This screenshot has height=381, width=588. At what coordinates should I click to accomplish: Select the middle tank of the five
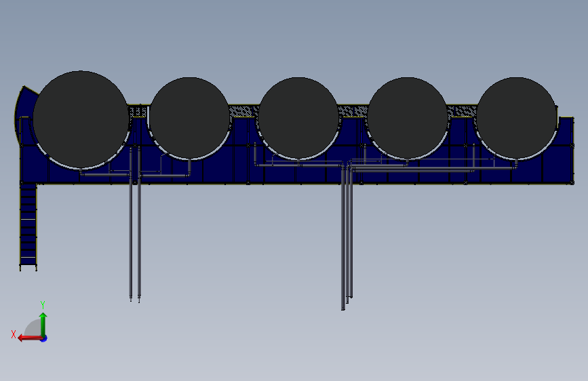click(298, 117)
